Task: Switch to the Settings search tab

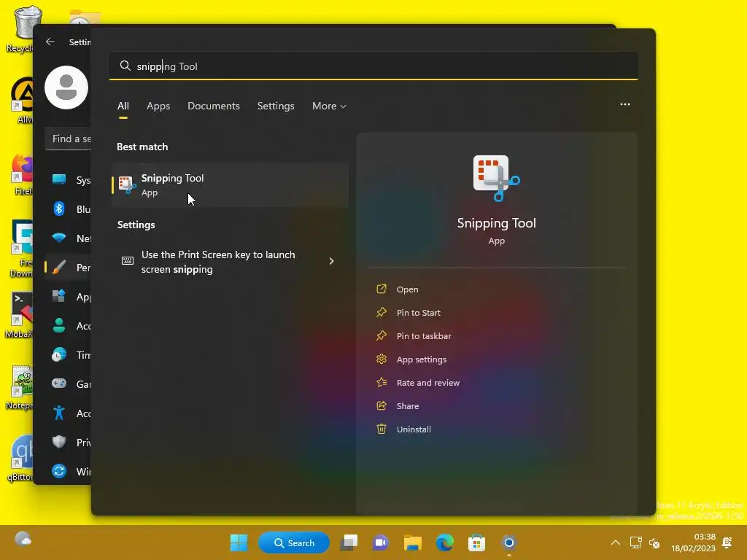Action: pos(276,106)
